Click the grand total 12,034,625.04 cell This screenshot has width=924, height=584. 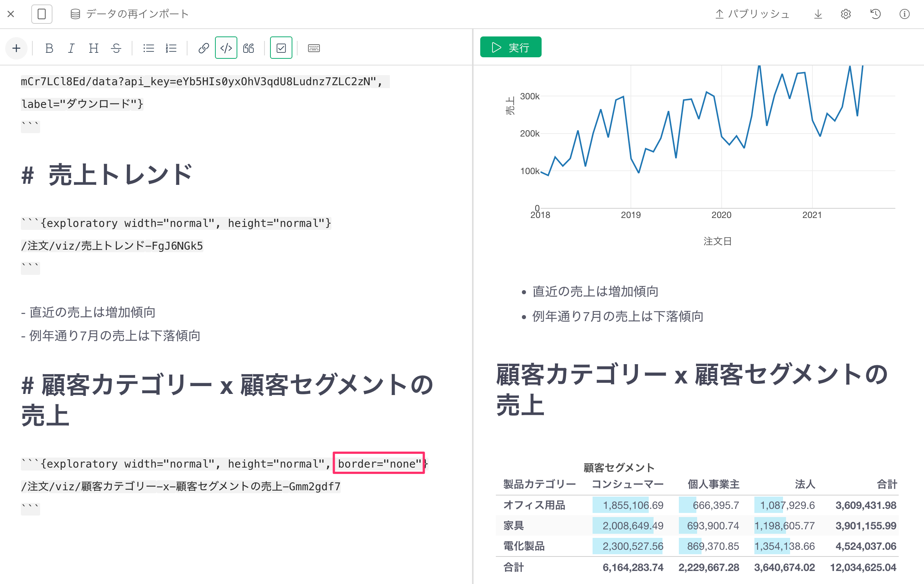(x=863, y=567)
